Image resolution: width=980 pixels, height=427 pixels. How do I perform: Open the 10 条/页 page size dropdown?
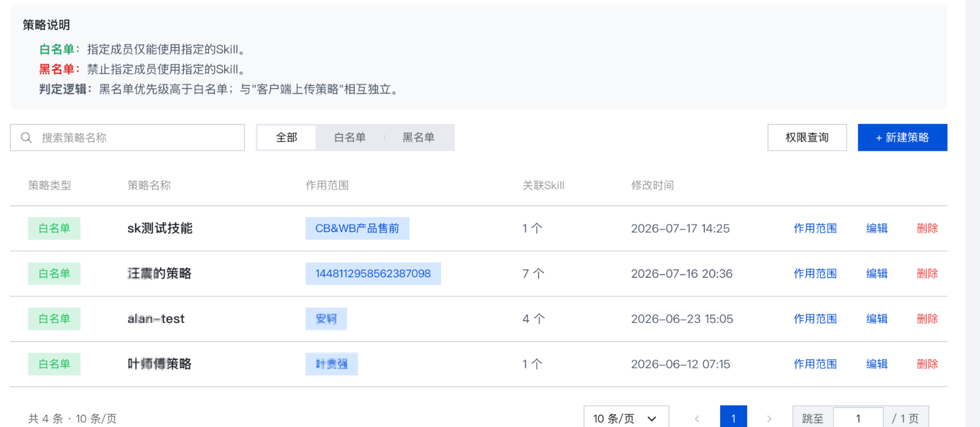point(626,418)
